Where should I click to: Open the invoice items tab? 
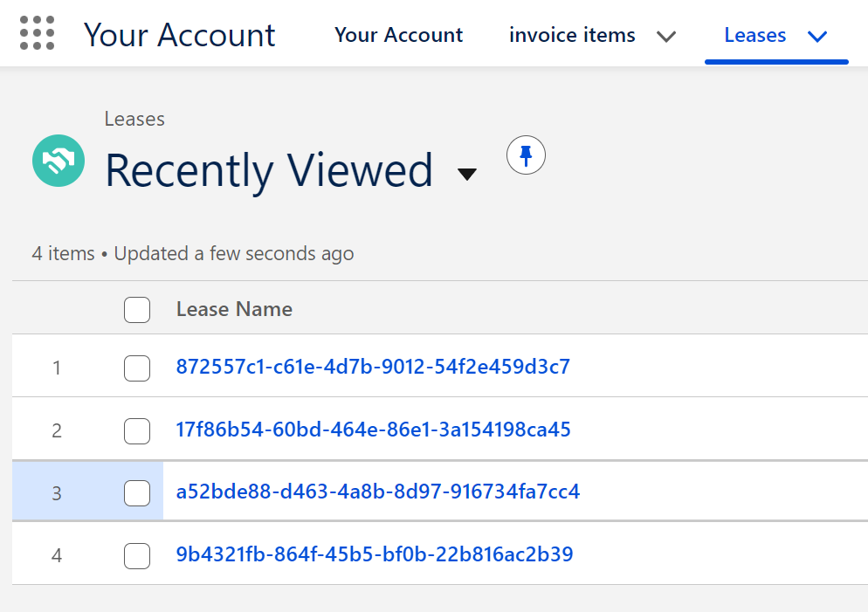(572, 35)
